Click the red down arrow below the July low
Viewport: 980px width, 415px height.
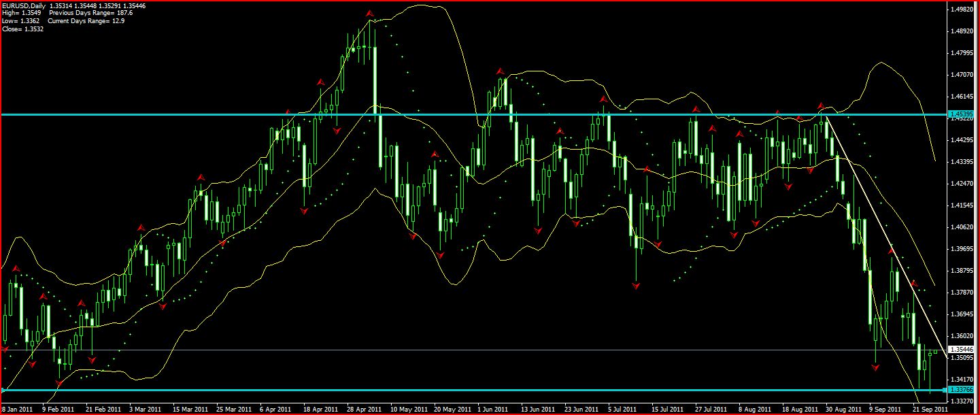[636, 286]
